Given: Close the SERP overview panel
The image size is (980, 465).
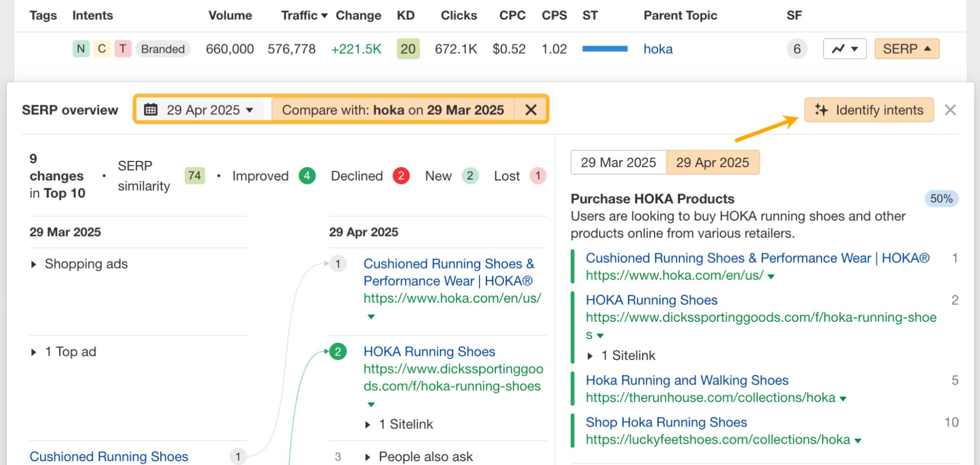Looking at the screenshot, I should (x=950, y=110).
